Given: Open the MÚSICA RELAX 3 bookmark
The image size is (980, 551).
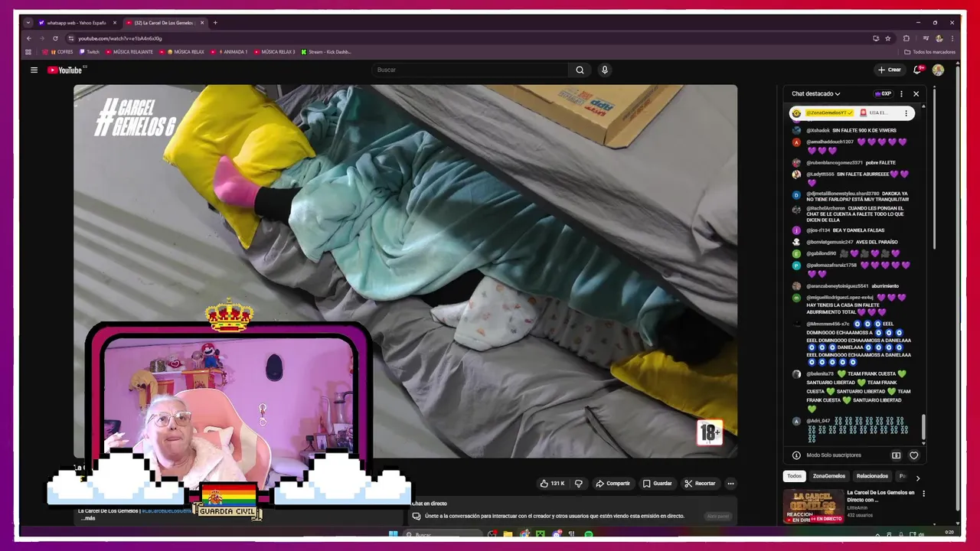Looking at the screenshot, I should point(274,52).
